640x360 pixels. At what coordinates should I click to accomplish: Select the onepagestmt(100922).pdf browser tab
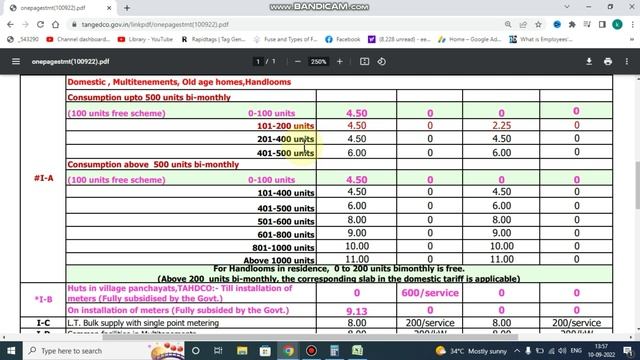coord(60,8)
